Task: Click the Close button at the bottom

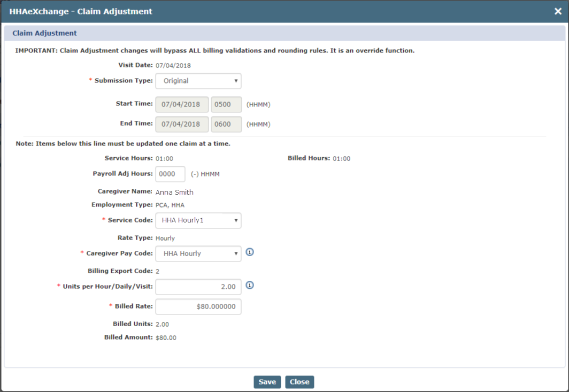Action: point(299,382)
